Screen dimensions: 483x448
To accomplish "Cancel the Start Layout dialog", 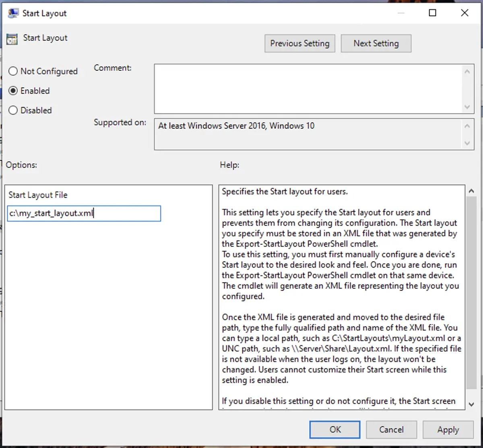I will click(391, 430).
